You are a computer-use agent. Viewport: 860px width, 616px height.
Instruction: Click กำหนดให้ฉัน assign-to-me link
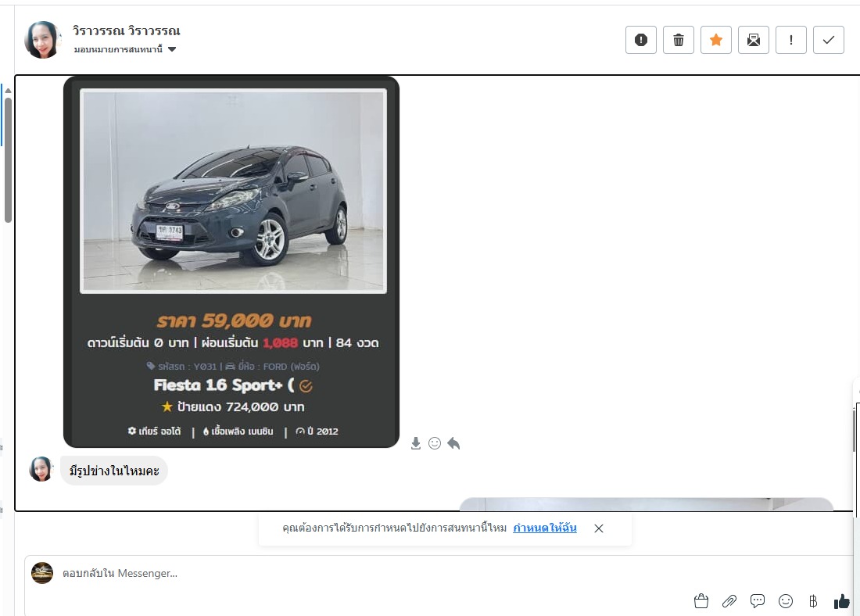pos(545,528)
